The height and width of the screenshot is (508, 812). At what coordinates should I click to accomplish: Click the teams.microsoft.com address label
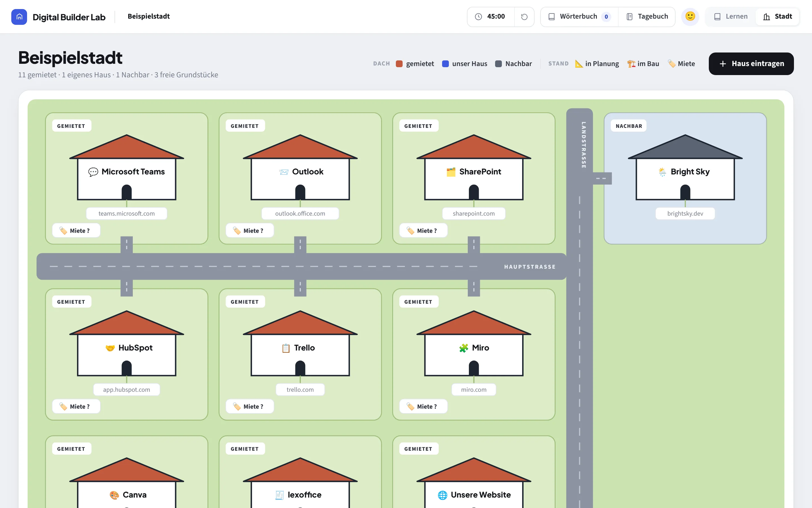(127, 214)
